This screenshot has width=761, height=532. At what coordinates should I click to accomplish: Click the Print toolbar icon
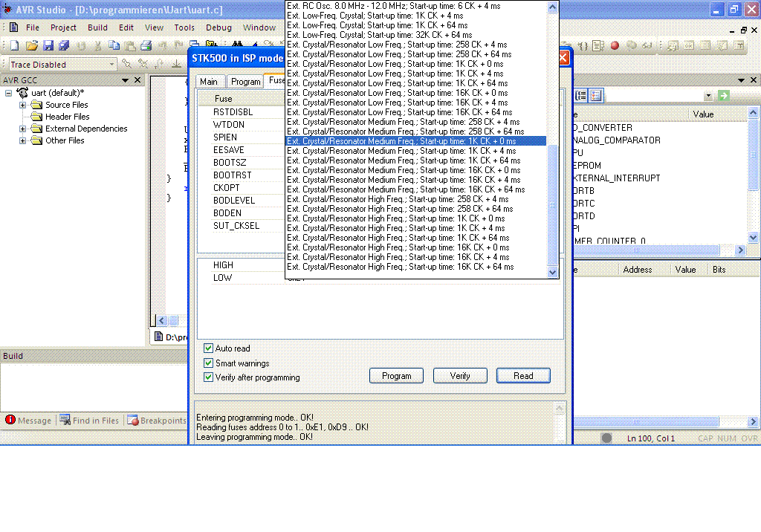[x=146, y=45]
